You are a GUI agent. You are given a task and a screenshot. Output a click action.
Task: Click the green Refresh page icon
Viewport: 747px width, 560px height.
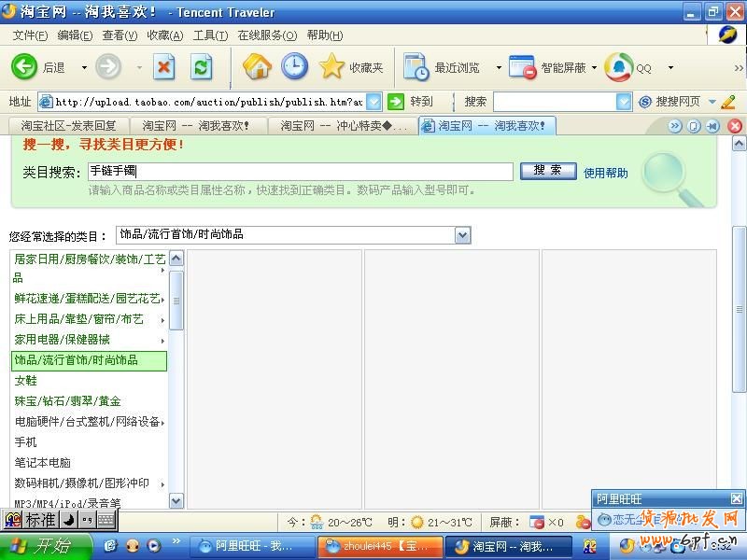pyautogui.click(x=201, y=66)
